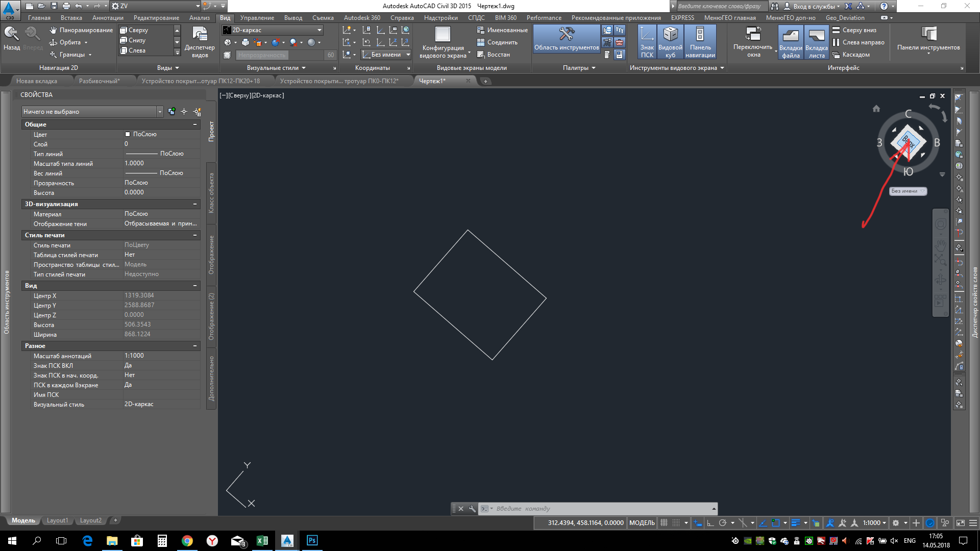This screenshot has height=551, width=980.
Task: Click the Соединить viewports button
Action: click(497, 42)
